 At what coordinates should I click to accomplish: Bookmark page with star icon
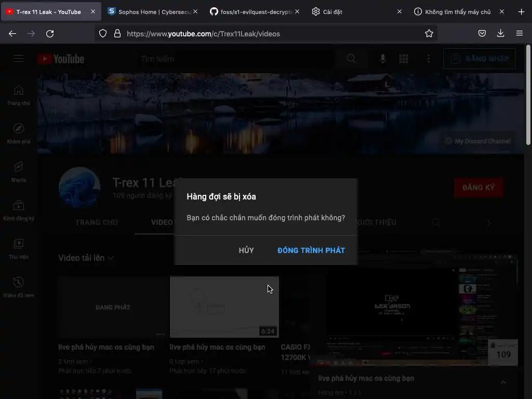[x=429, y=33]
